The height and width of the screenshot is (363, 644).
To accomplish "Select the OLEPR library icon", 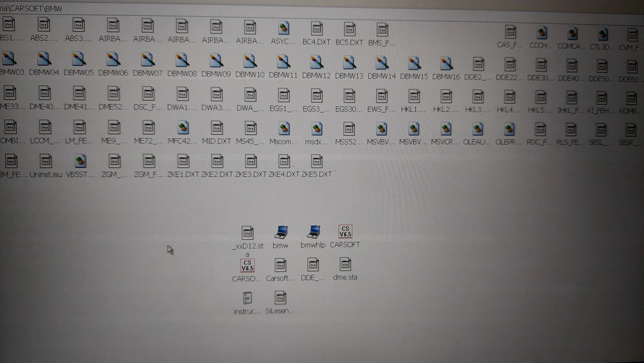I will pyautogui.click(x=509, y=130).
